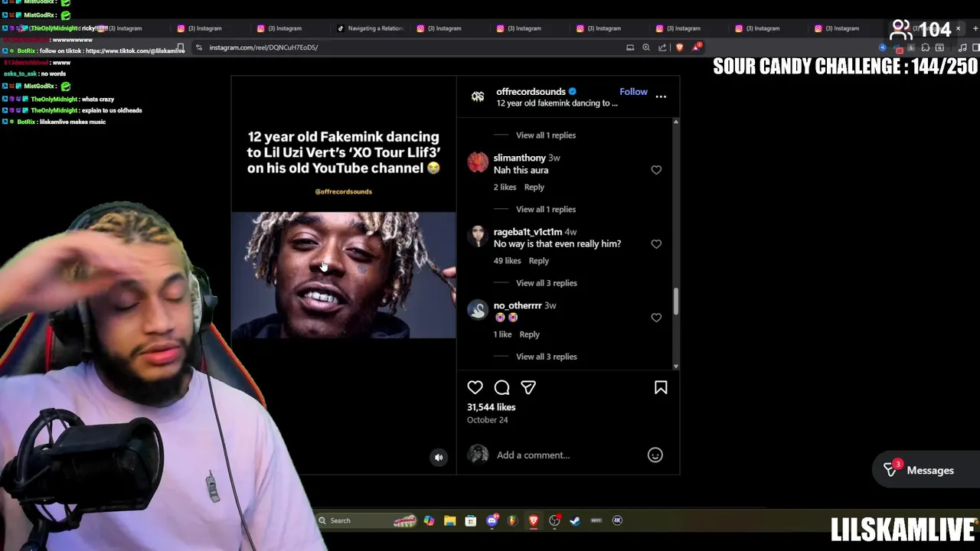Open Brave Shields lion icon
The image size is (980, 551).
point(679,47)
